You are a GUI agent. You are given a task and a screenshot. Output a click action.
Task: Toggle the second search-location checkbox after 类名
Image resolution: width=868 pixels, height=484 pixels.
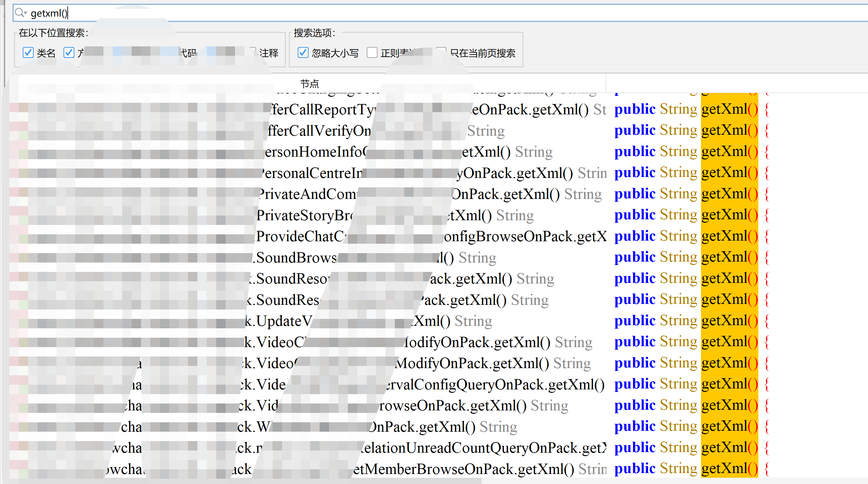(69, 53)
